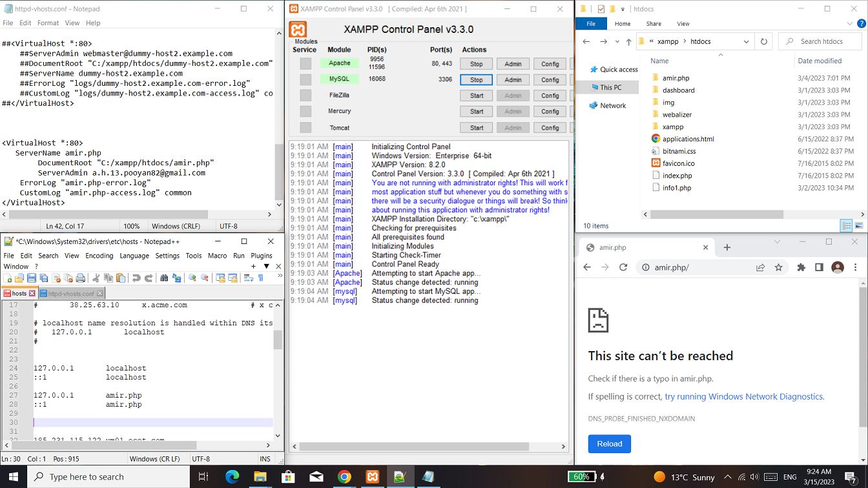Toggle the Mercury service checkbox in XAMPP
This screenshot has width=868, height=488.
tap(305, 112)
